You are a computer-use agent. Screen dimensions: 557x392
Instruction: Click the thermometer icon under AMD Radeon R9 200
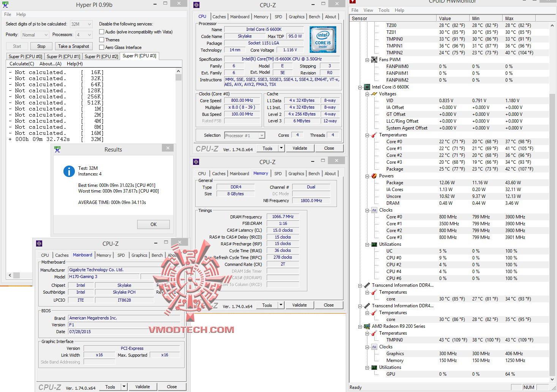tap(374, 333)
